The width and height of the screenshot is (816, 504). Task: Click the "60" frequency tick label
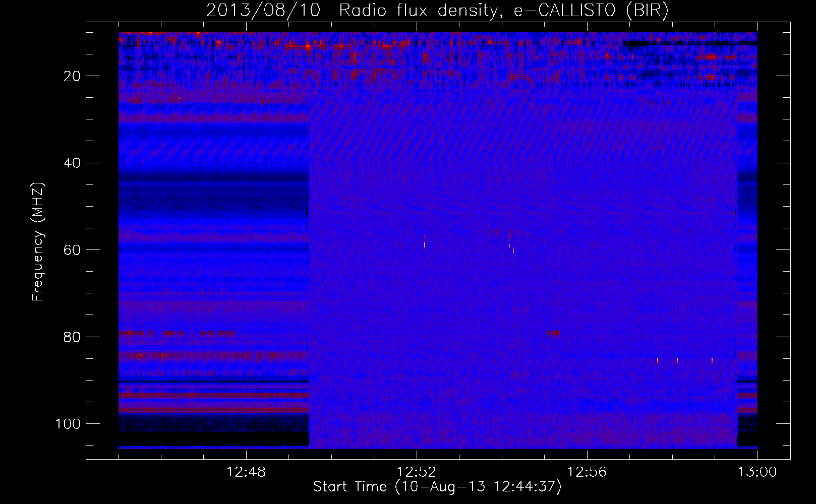pos(72,250)
